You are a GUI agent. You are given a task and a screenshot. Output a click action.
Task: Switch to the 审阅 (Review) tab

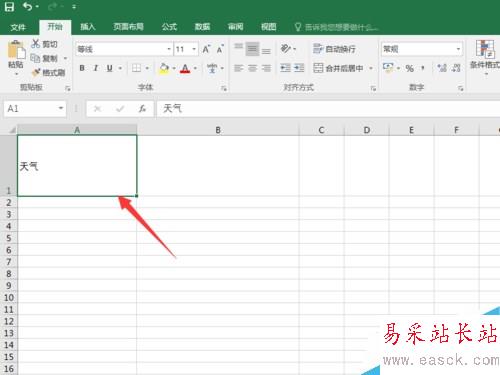click(235, 27)
